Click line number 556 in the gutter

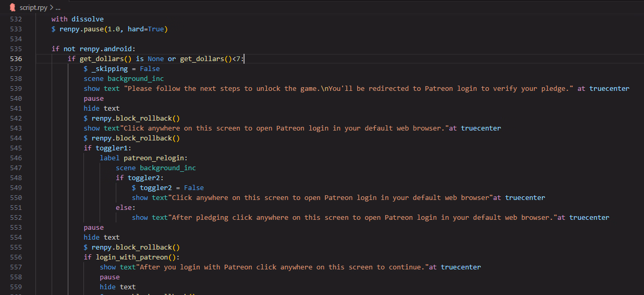(x=16, y=257)
